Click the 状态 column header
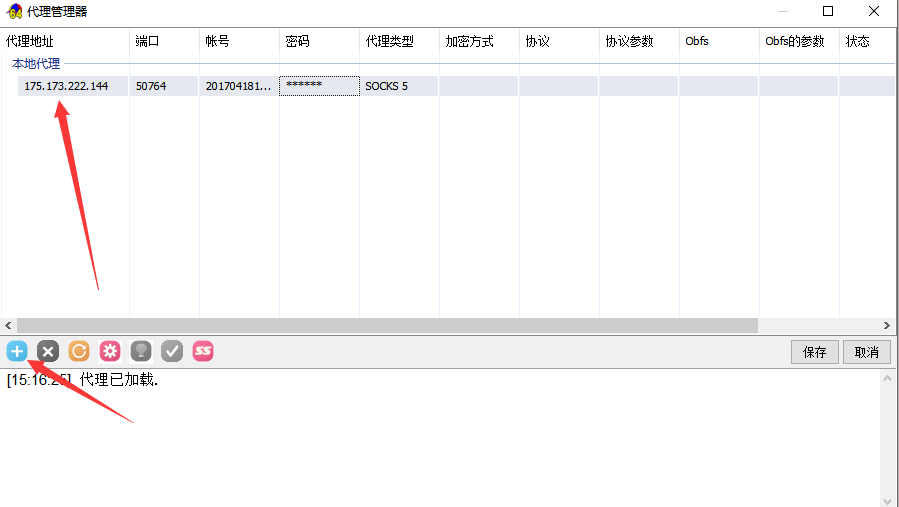 (867, 41)
